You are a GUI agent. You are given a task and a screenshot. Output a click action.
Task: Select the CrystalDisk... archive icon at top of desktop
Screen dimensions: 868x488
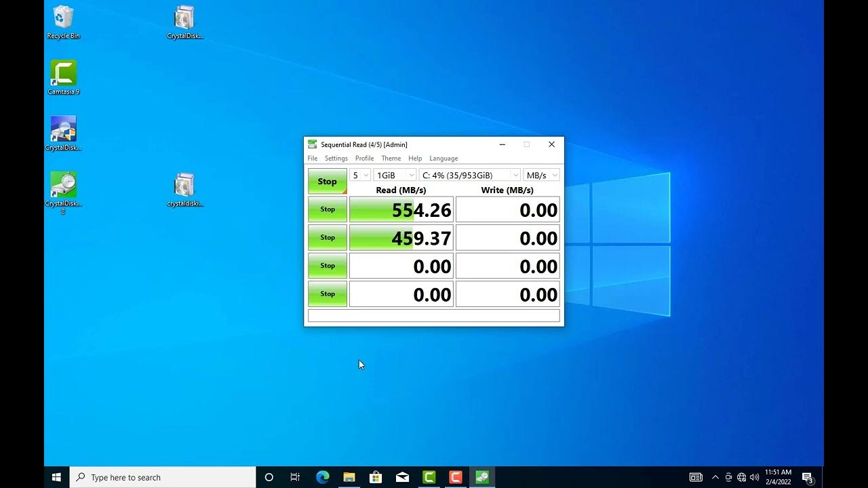(184, 22)
